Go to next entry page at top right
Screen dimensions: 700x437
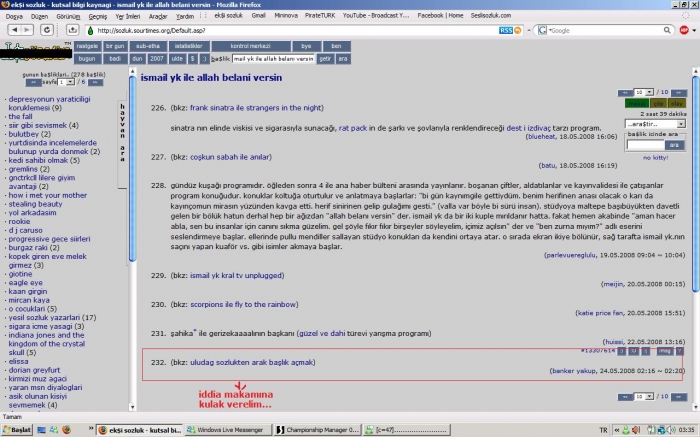tap(679, 92)
